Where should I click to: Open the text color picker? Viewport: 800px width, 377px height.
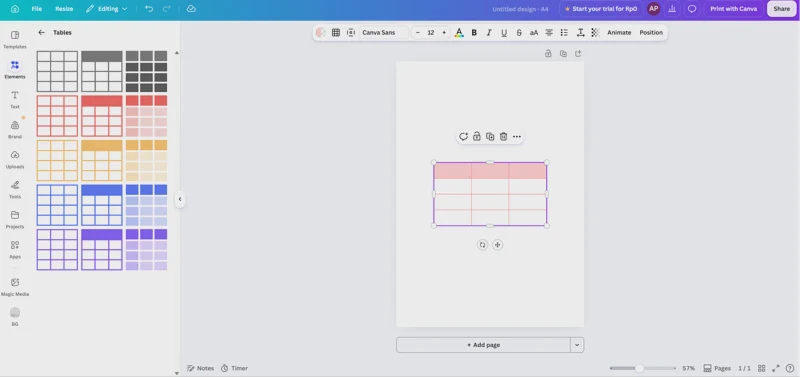[459, 33]
